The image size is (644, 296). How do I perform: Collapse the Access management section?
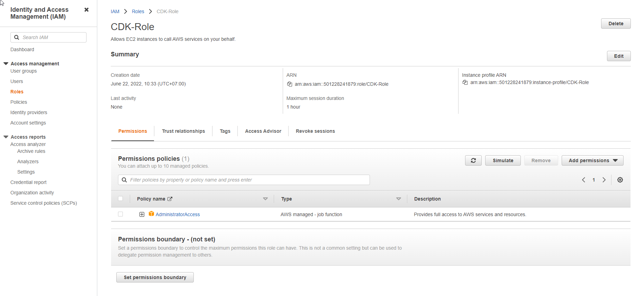point(6,64)
